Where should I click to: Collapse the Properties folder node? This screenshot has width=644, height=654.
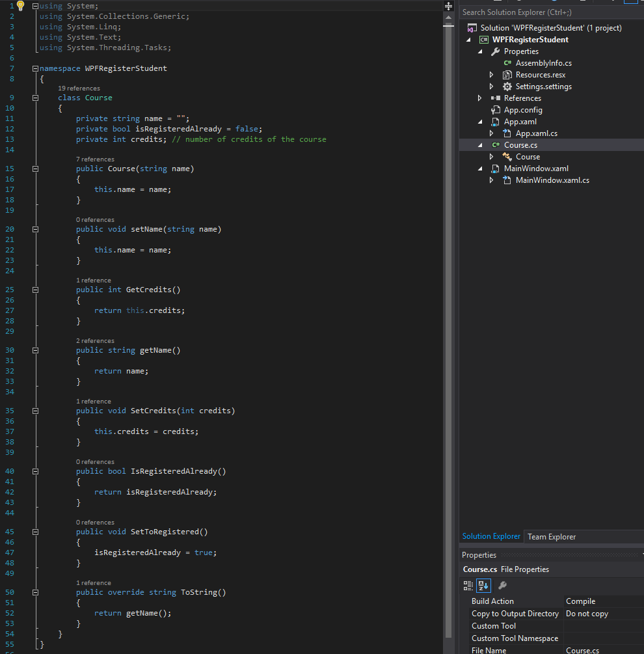(480, 51)
